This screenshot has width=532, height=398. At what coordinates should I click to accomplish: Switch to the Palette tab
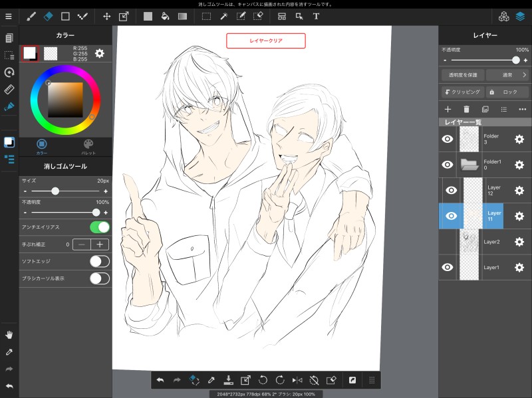tap(88, 146)
